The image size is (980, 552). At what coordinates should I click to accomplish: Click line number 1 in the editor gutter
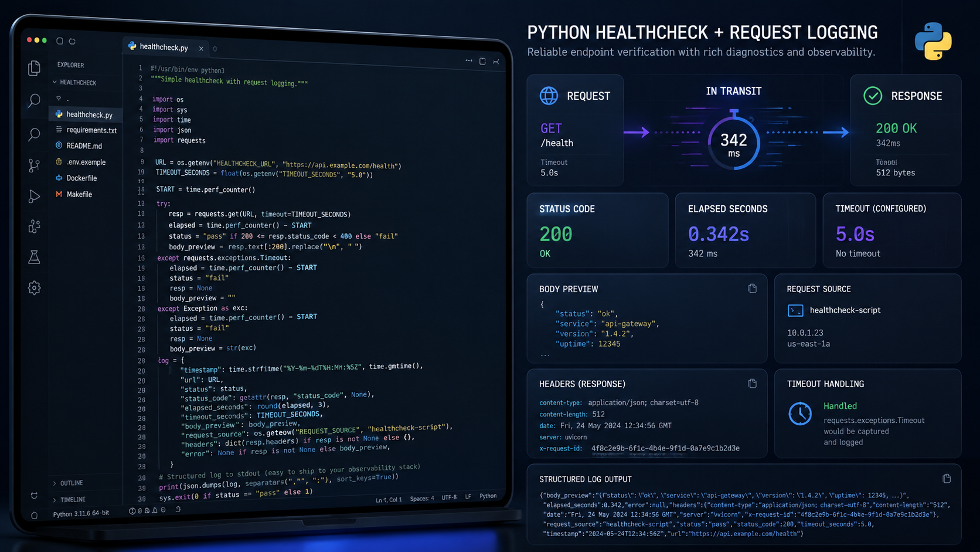(x=141, y=68)
